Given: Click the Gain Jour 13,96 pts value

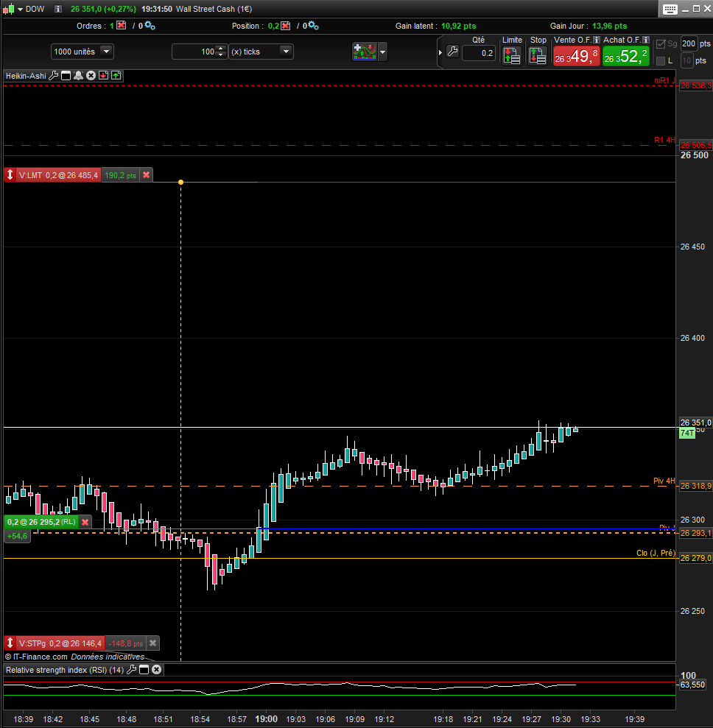Looking at the screenshot, I should 609,26.
